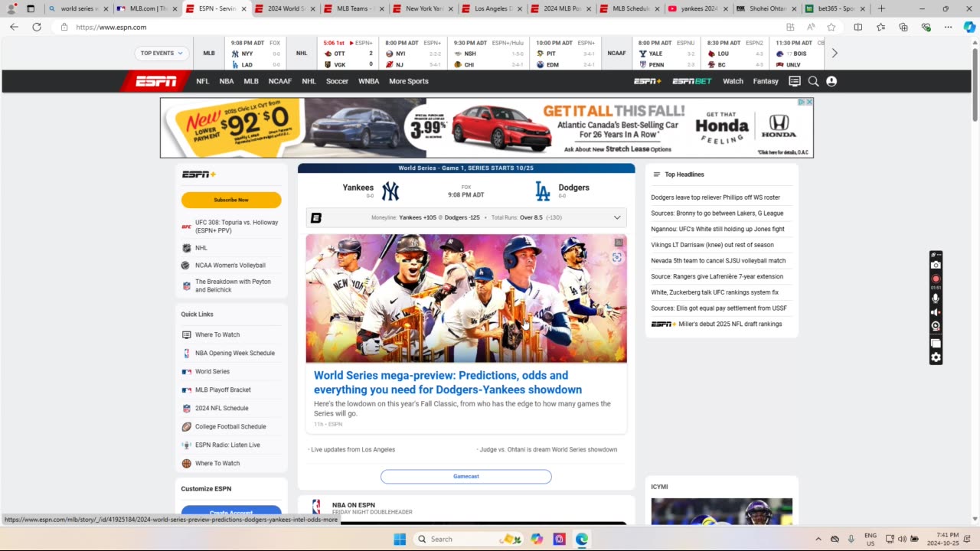Click the Honda banner advertisement

point(486,128)
